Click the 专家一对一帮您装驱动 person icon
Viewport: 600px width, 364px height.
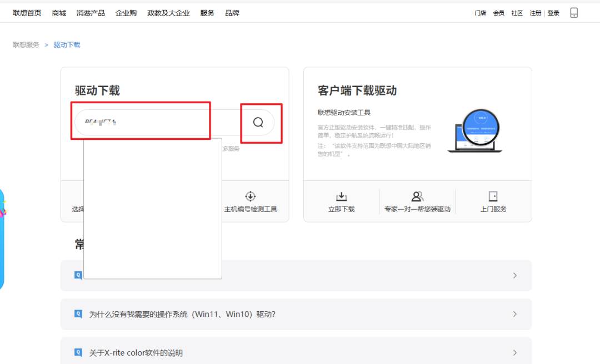pos(417,196)
